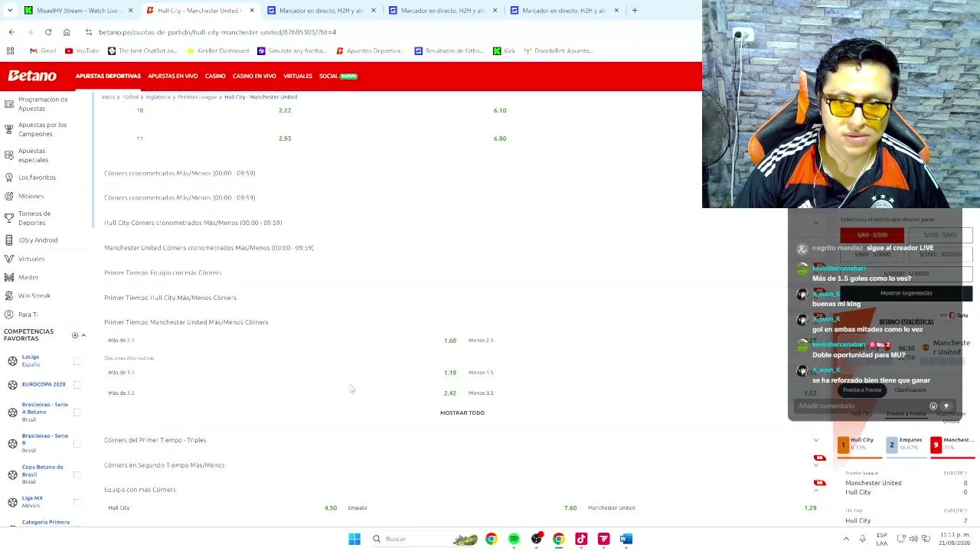The height and width of the screenshot is (551, 980).
Task: Show hidden system tray icons
Action: (x=848, y=539)
